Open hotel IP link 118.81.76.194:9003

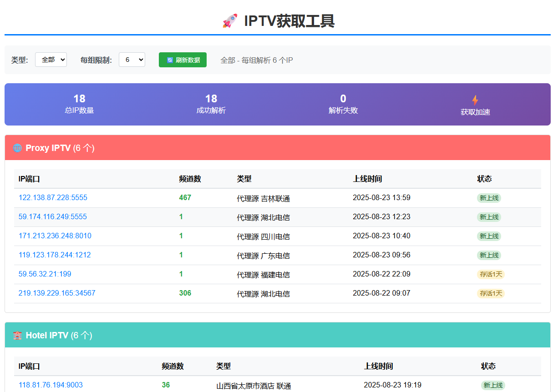tap(51, 385)
